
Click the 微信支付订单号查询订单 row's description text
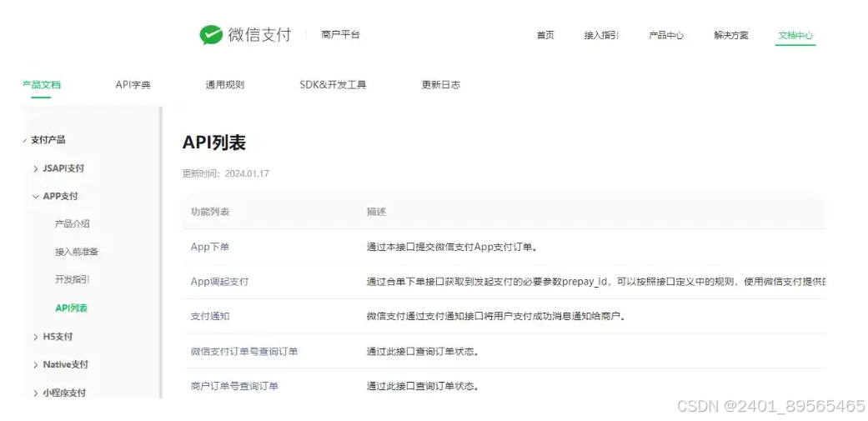422,351
